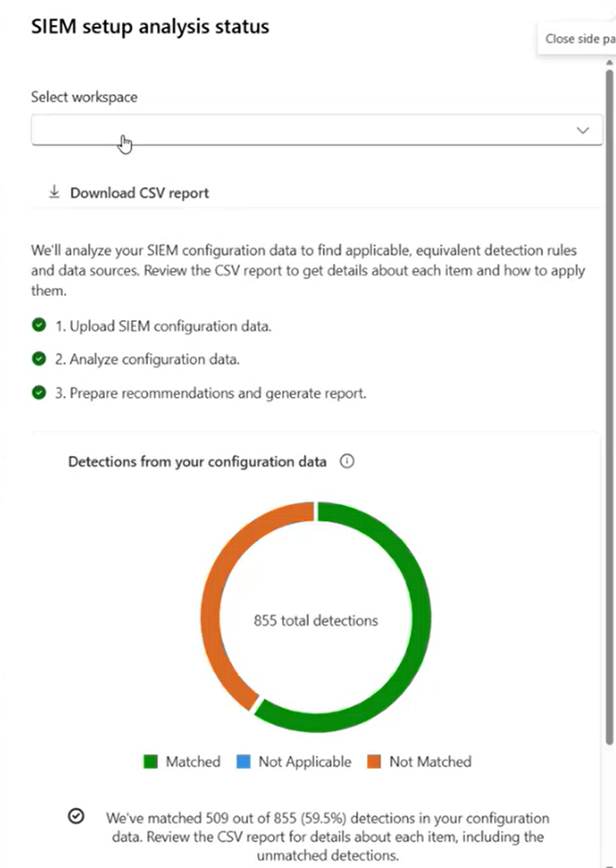Image resolution: width=616 pixels, height=868 pixels.
Task: Click the checkmark for step 2 Analyze configuration
Action: pyautogui.click(x=39, y=359)
